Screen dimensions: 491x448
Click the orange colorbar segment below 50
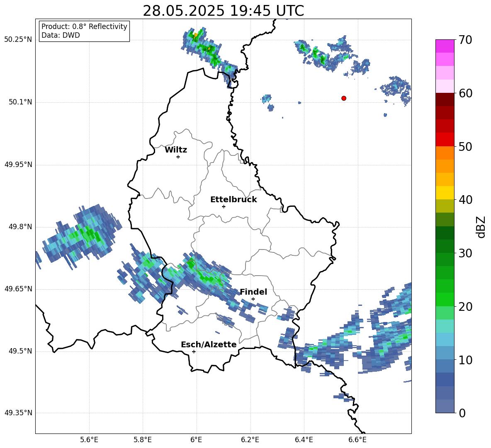(445, 153)
